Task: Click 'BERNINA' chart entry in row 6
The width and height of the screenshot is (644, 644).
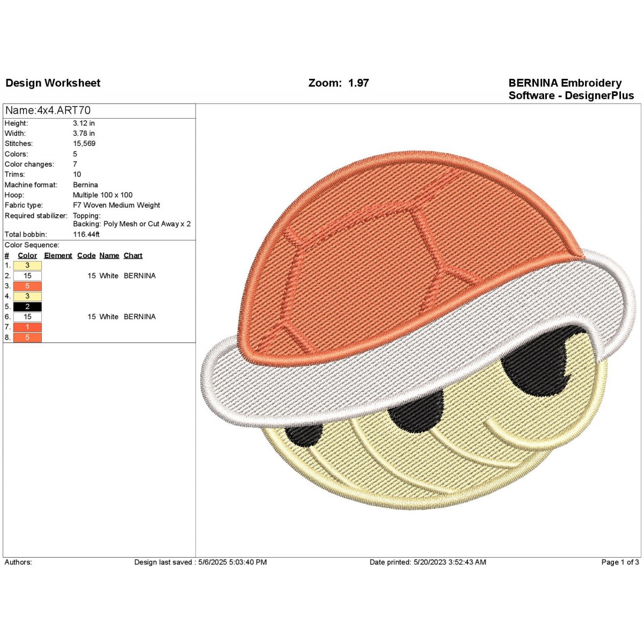Action: 140,317
